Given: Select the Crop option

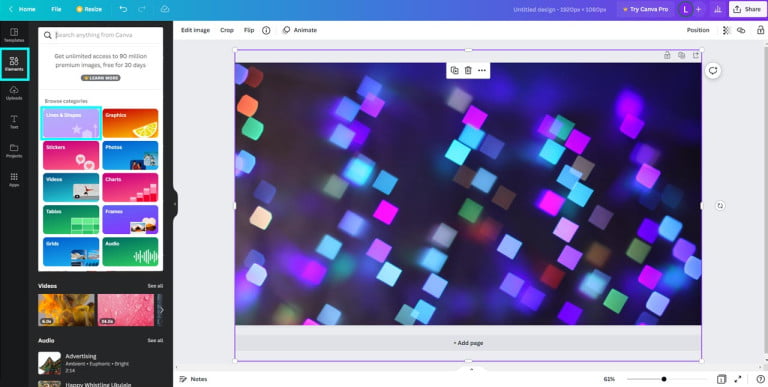Looking at the screenshot, I should tap(227, 30).
